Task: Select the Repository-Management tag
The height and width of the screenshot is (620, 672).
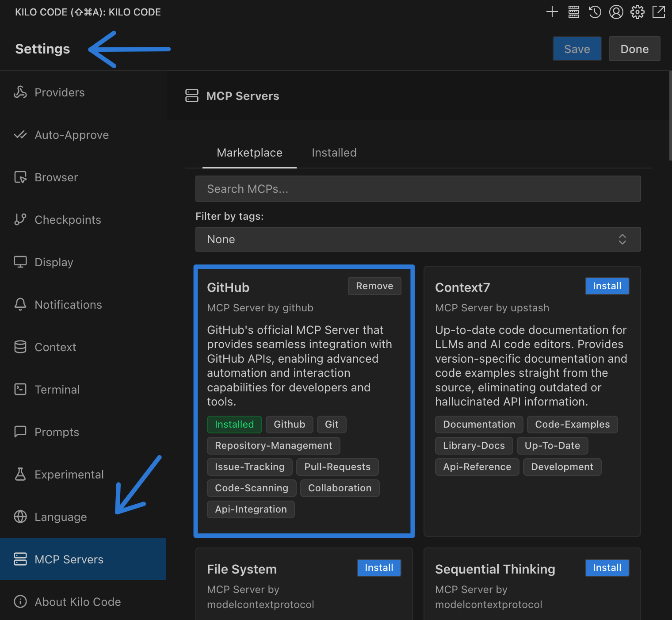Action: 274,446
